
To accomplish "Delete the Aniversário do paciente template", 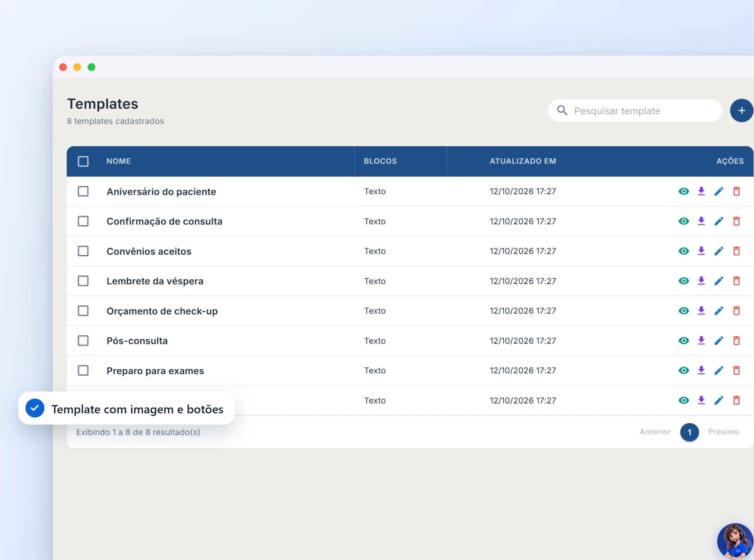I will tap(736, 191).
